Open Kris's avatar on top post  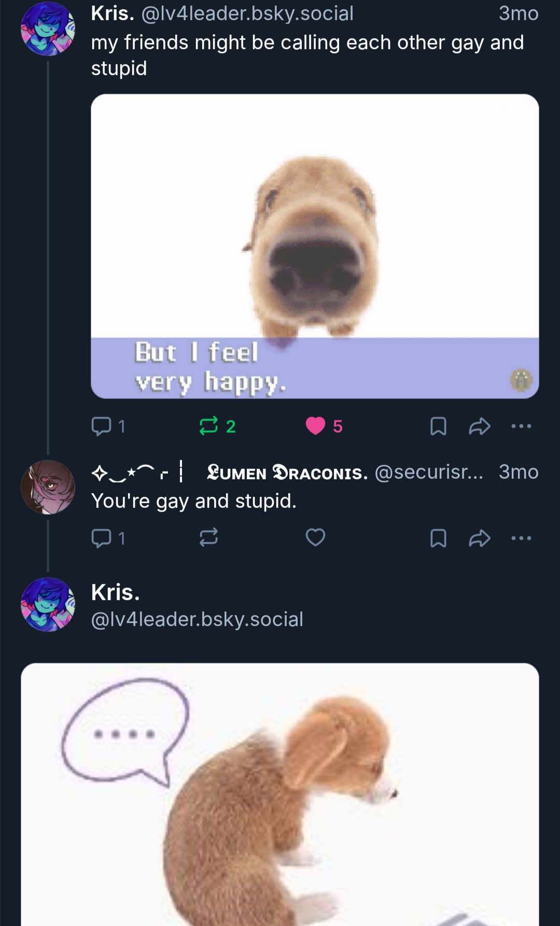(48, 29)
